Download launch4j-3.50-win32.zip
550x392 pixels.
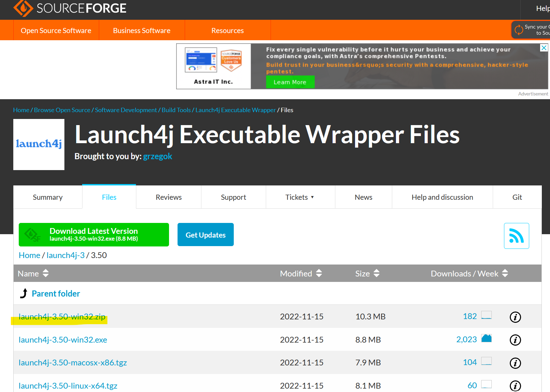(x=62, y=316)
